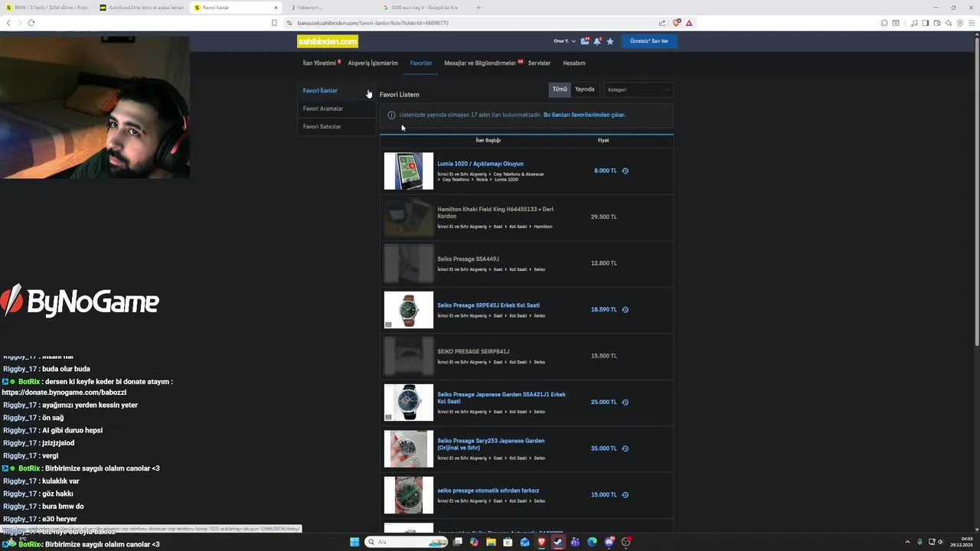Open the favorites star icon in header
980x551 pixels.
click(610, 41)
